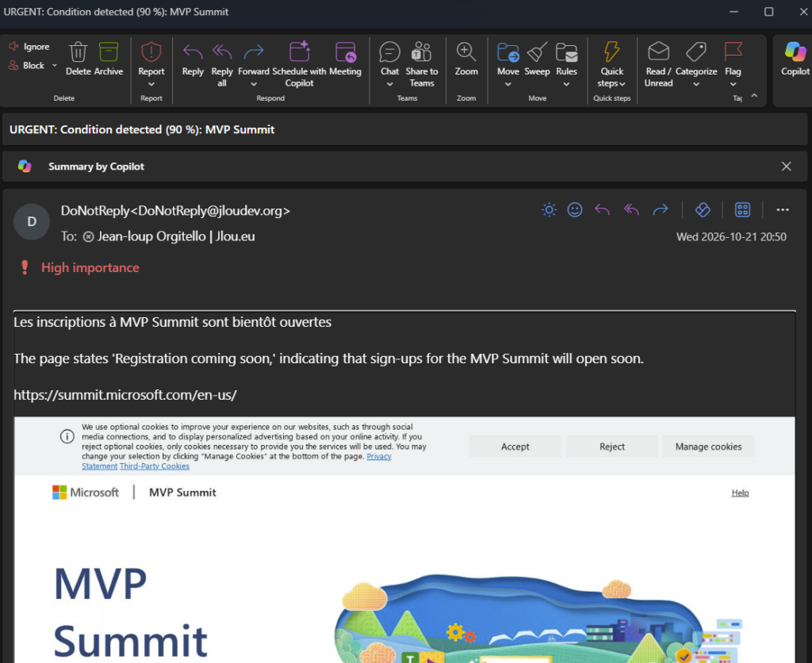Click the Share to Teams icon
This screenshot has height=663, width=812.
(x=422, y=52)
